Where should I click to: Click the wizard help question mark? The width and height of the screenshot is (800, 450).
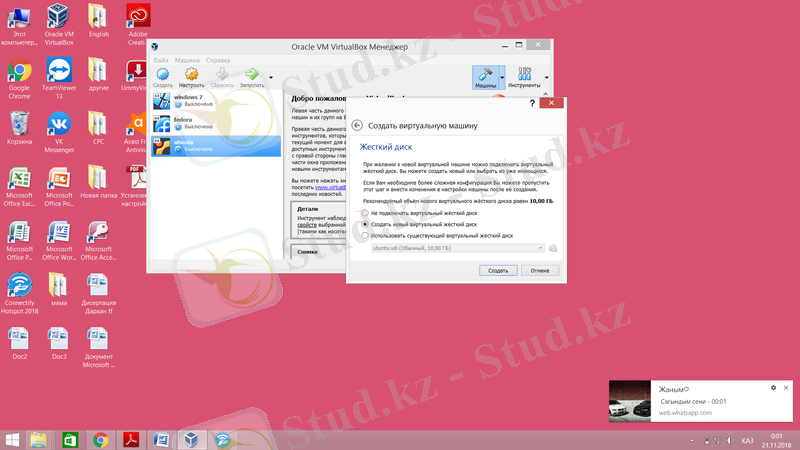(532, 103)
